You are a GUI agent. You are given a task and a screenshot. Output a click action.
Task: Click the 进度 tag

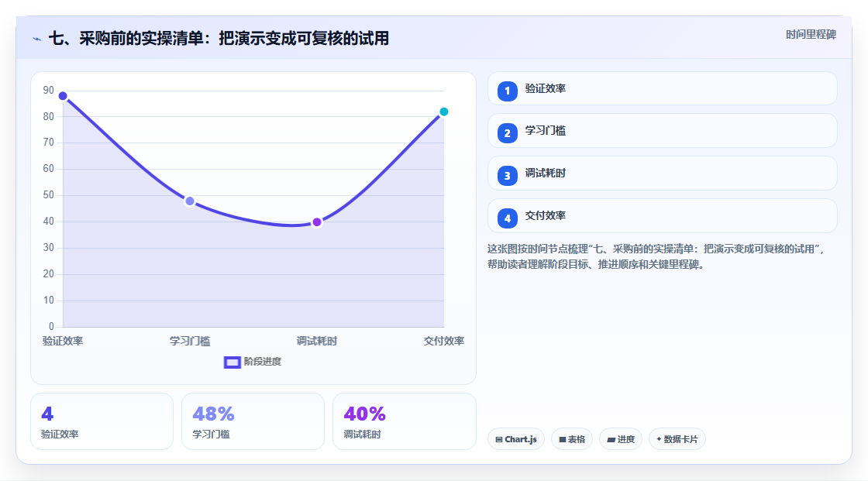621,439
